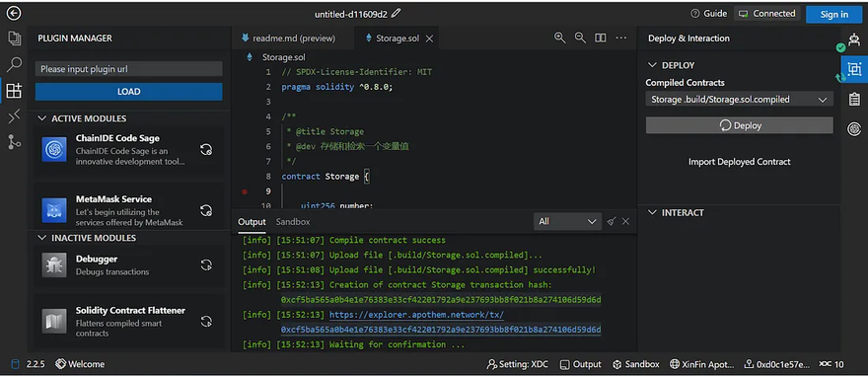The width and height of the screenshot is (868, 376).
Task: Switch to the Sandbox tab
Action: (x=293, y=221)
